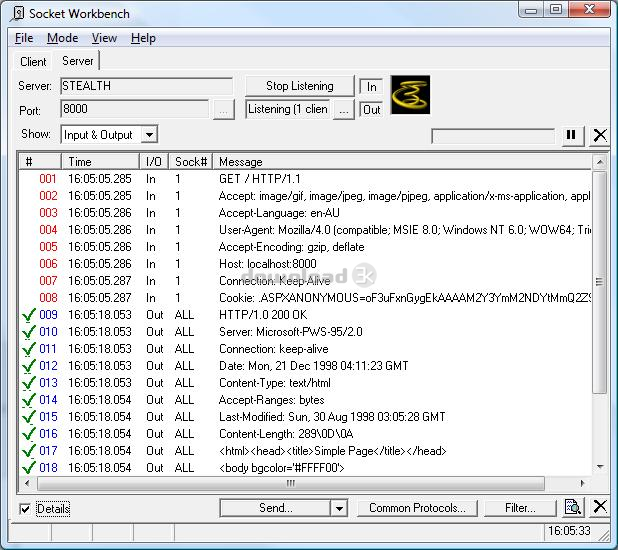Screen dimensions: 618x550
Task: Click the # column header
Action: pos(40,162)
